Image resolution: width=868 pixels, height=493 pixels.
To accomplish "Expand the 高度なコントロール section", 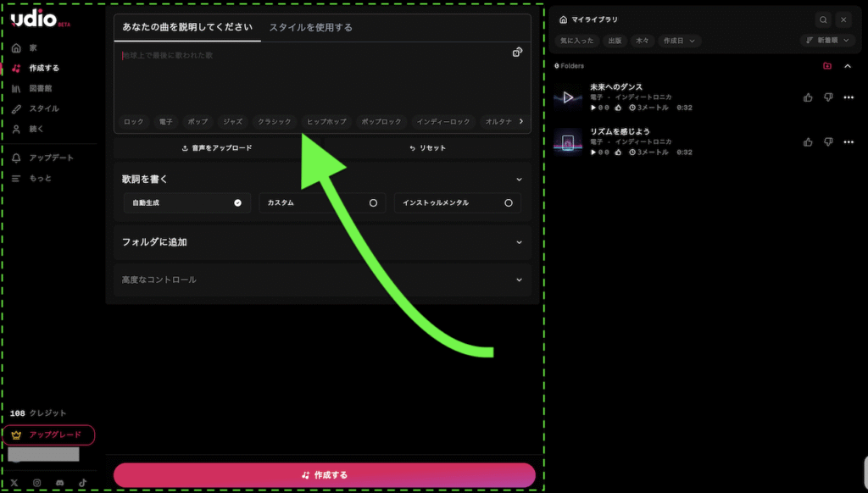I will point(322,280).
